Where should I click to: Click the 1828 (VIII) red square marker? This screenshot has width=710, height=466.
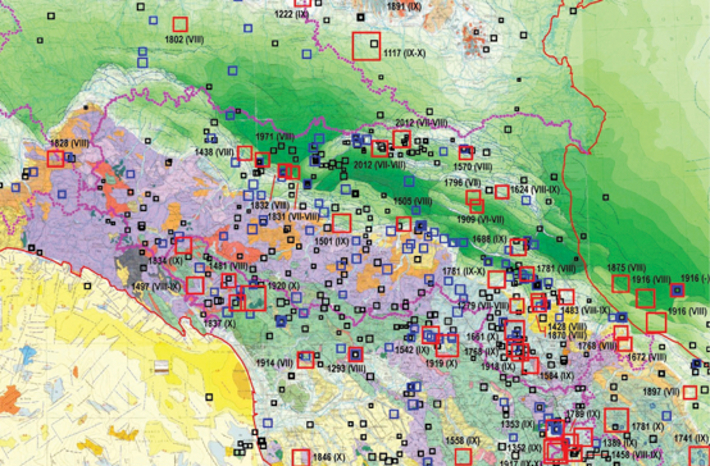pyautogui.click(x=55, y=158)
